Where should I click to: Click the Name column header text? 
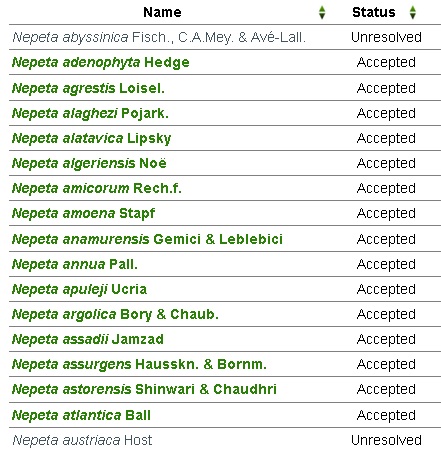pyautogui.click(x=162, y=12)
